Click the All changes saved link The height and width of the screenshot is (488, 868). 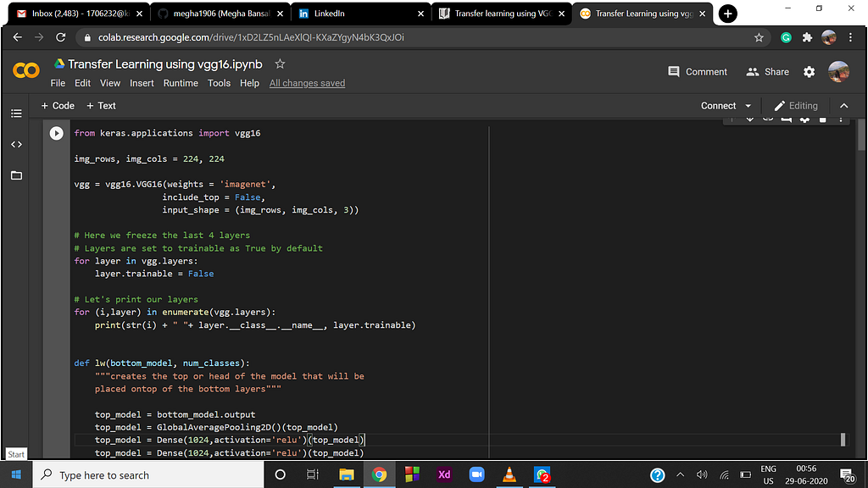click(x=307, y=83)
